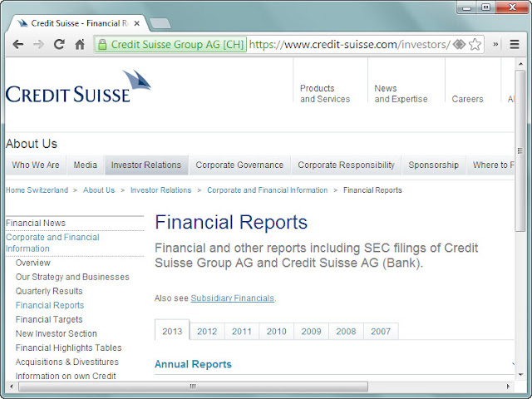Switch to the 2009 reports tab
This screenshot has width=532, height=399.
click(x=311, y=331)
